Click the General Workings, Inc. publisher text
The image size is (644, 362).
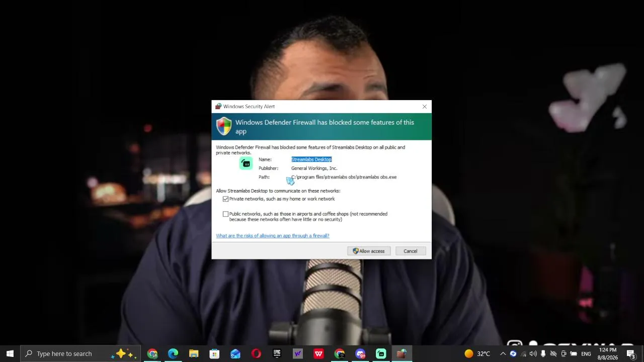314,168
